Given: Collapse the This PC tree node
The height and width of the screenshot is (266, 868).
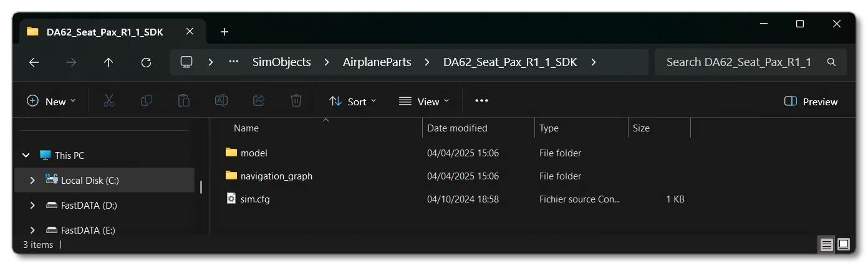Looking at the screenshot, I should (x=26, y=155).
